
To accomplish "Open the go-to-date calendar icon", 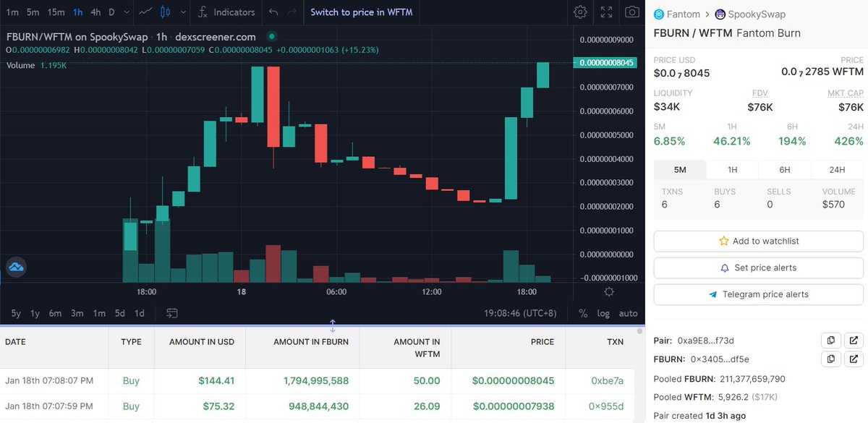I will coord(171,313).
